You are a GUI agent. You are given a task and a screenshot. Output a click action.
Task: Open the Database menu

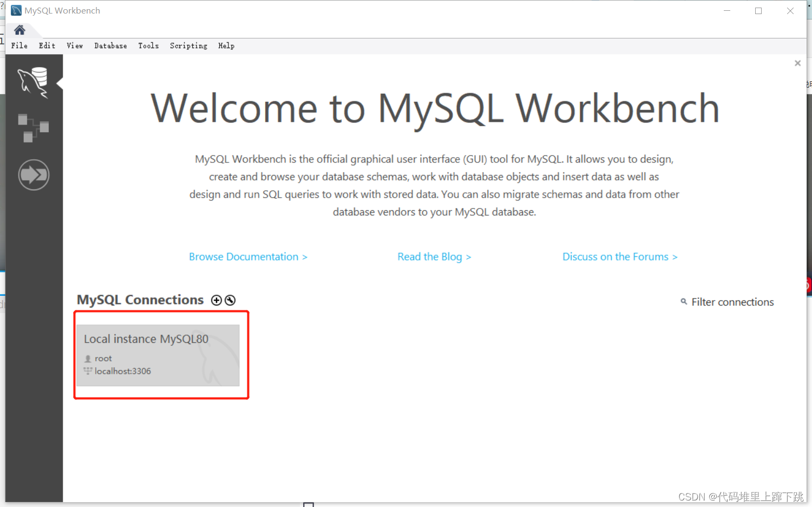pyautogui.click(x=110, y=46)
